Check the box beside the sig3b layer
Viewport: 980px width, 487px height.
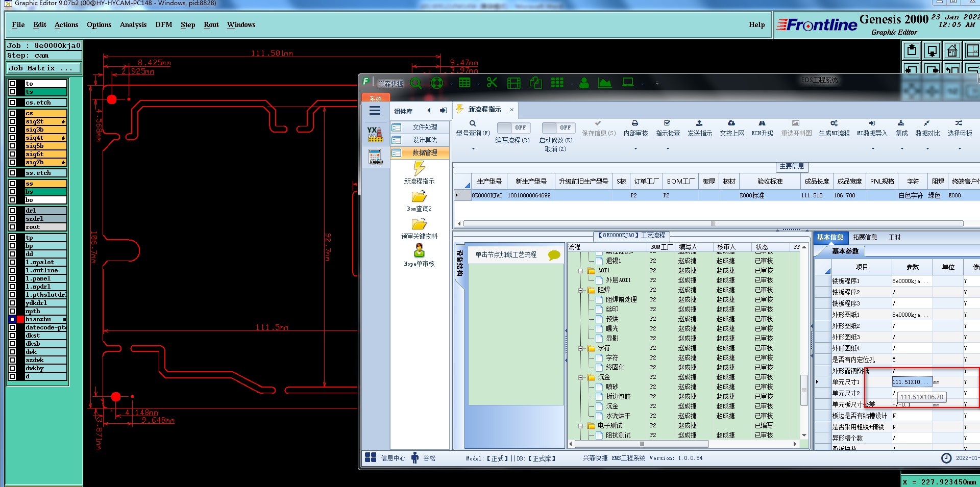tap(12, 130)
